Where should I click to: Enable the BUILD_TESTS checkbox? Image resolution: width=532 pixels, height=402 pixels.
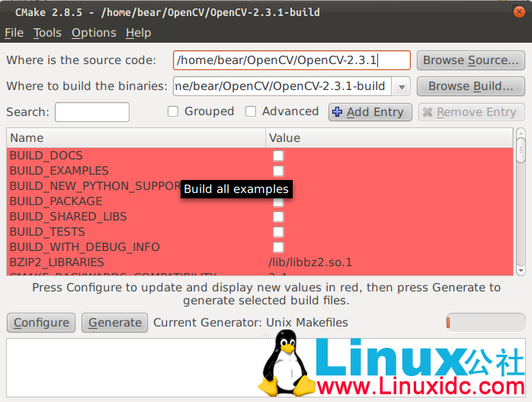pyautogui.click(x=278, y=232)
